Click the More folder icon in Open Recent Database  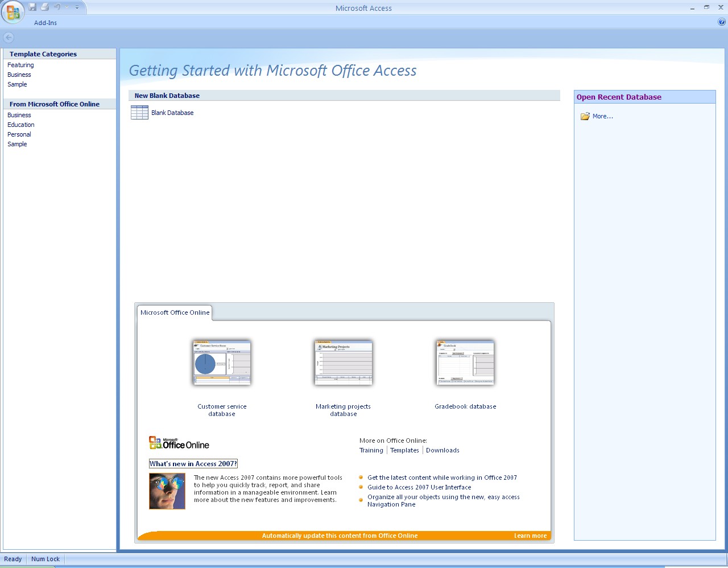coord(585,116)
